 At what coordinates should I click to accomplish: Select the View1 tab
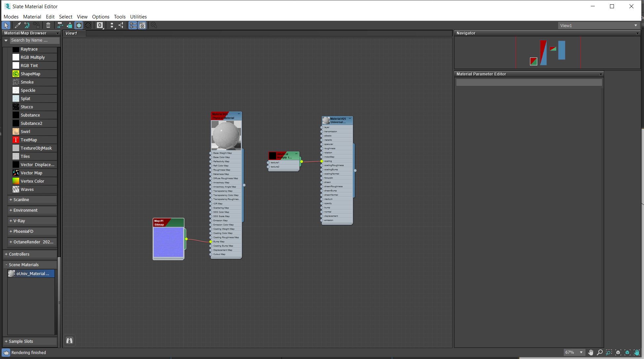click(x=71, y=33)
